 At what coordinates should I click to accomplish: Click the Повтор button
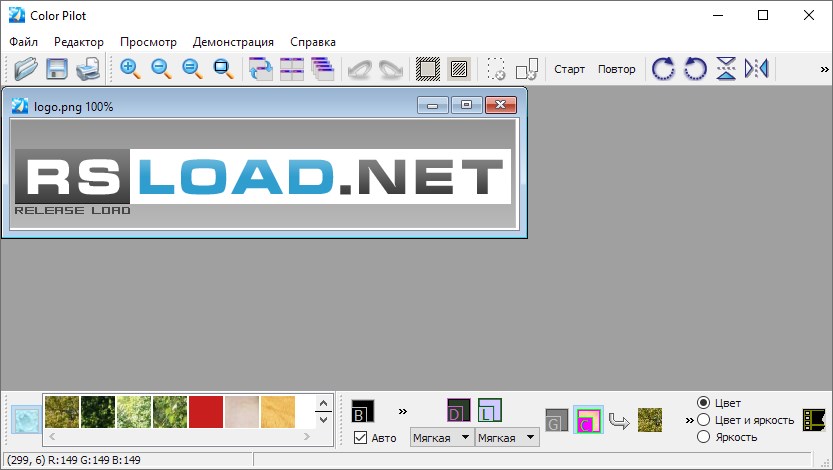(617, 69)
